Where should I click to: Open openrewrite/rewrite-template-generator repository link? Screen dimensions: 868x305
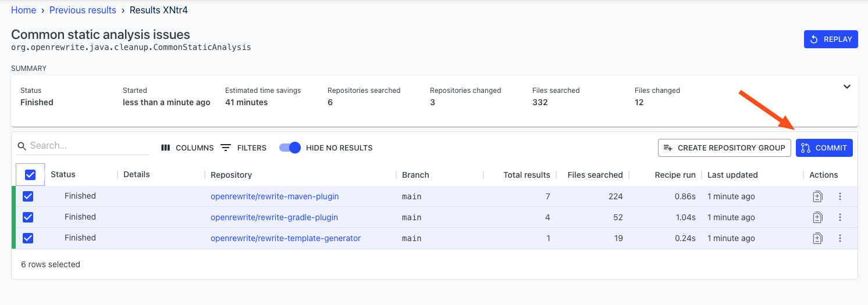click(x=286, y=238)
